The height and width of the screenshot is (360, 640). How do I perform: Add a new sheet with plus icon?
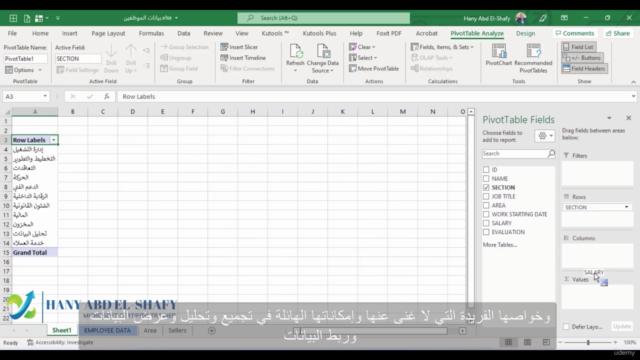(211, 331)
